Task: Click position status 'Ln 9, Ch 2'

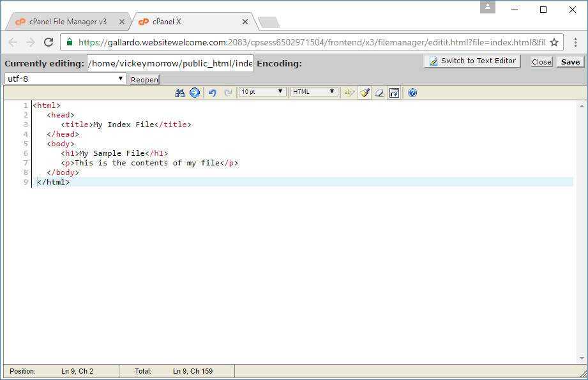Action: click(x=77, y=371)
